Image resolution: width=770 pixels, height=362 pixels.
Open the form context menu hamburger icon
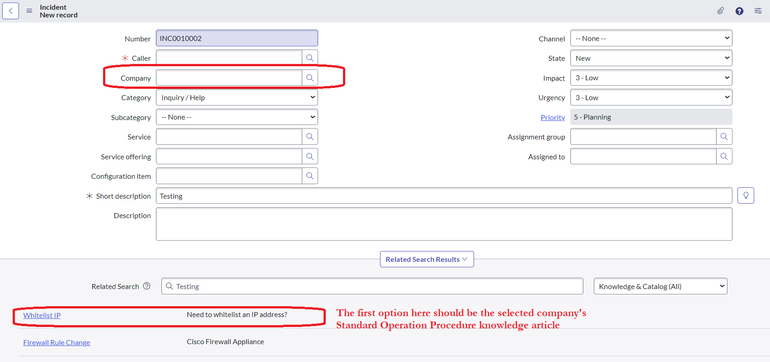[x=29, y=11]
